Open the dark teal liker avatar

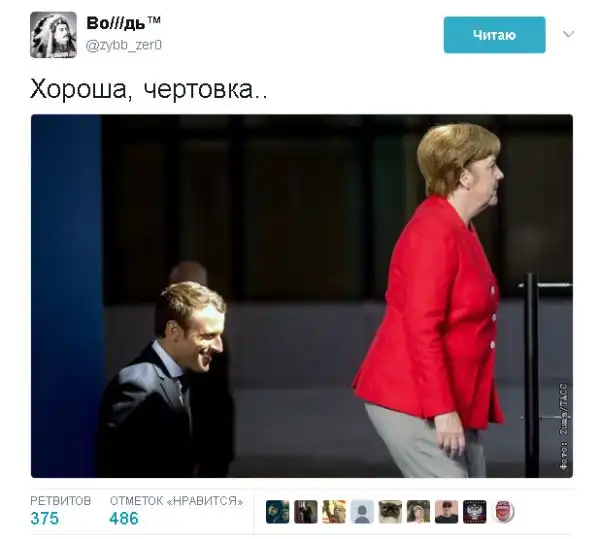coord(277,511)
